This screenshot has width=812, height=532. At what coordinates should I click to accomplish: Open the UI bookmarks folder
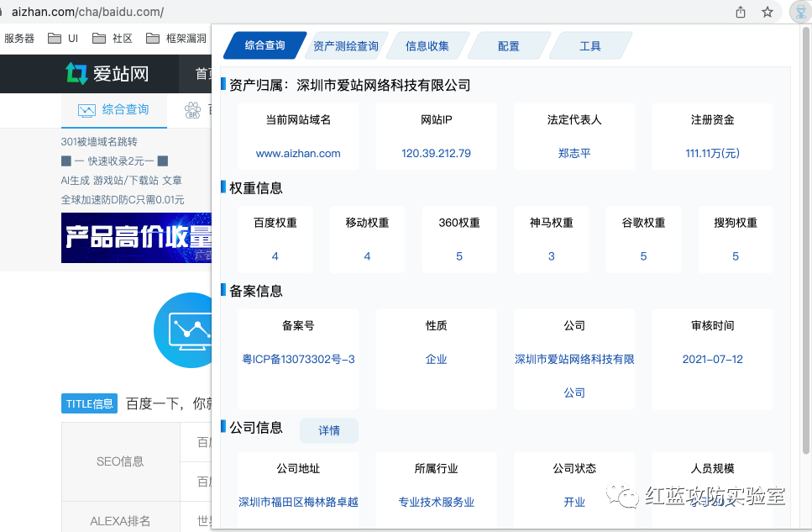pyautogui.click(x=63, y=39)
